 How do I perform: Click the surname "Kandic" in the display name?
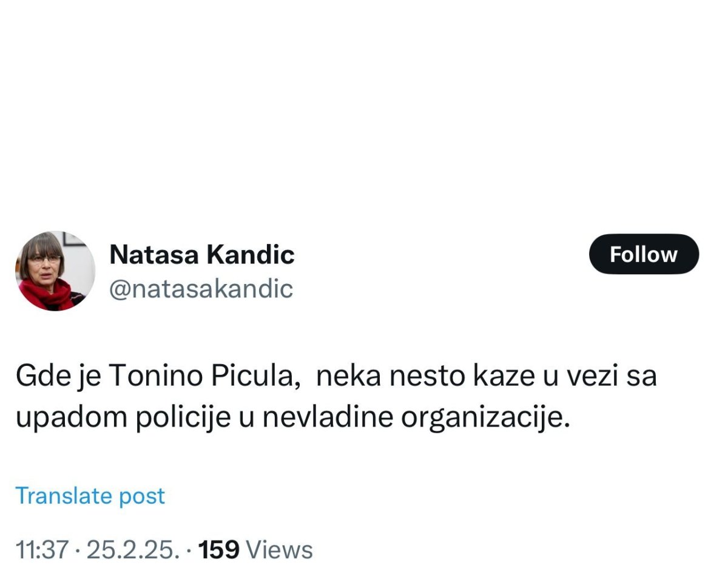(x=251, y=255)
